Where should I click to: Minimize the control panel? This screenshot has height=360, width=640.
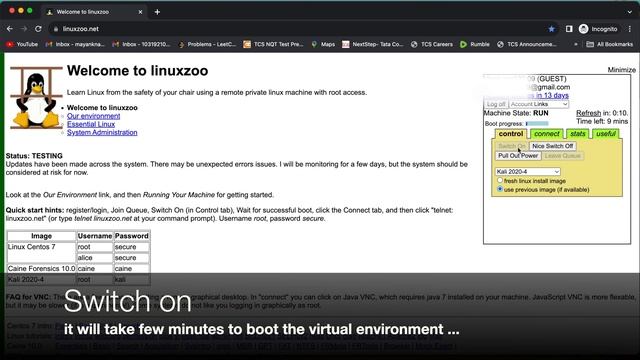tap(621, 70)
